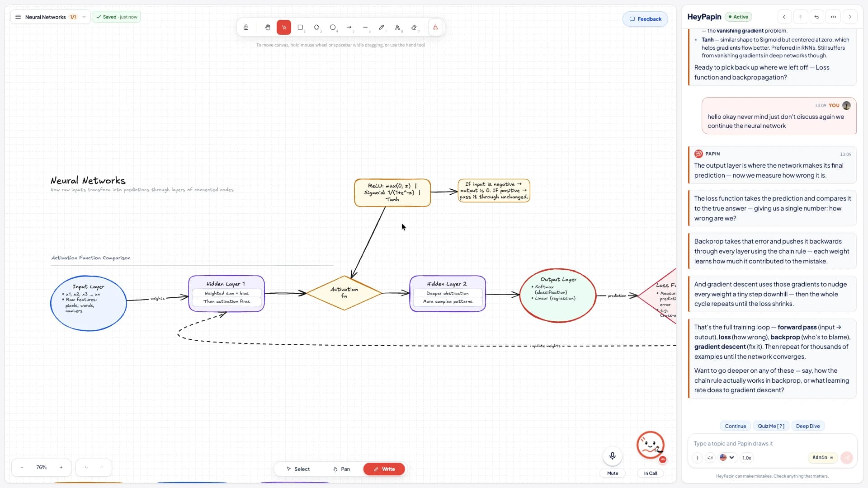Toggle the microphone button
The height and width of the screenshot is (488, 868).
(613, 456)
